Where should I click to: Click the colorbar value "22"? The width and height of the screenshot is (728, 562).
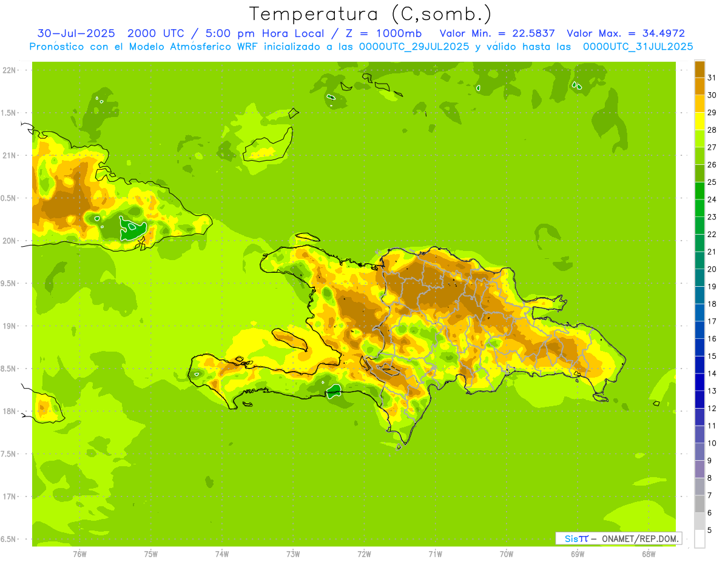[712, 234]
